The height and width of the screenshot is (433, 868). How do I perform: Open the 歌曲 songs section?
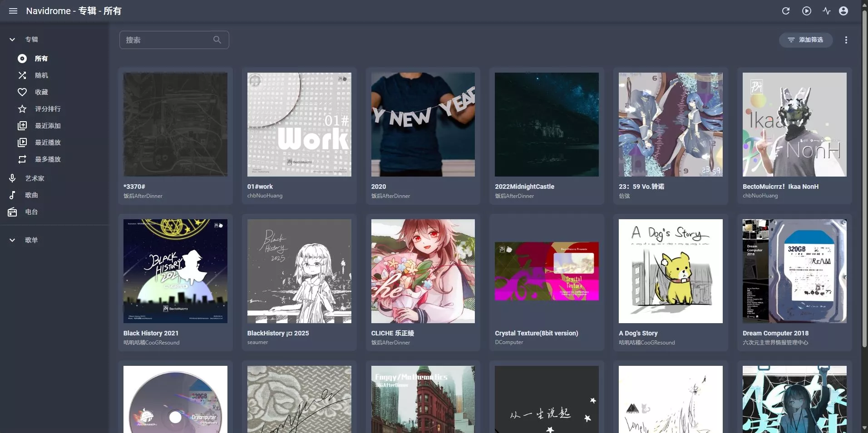coord(32,195)
